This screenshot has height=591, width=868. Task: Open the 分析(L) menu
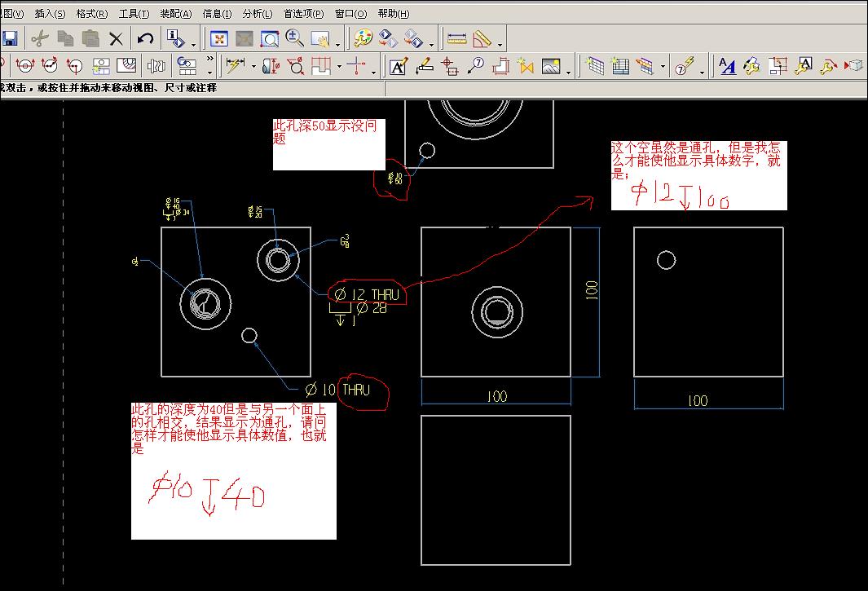[258, 13]
